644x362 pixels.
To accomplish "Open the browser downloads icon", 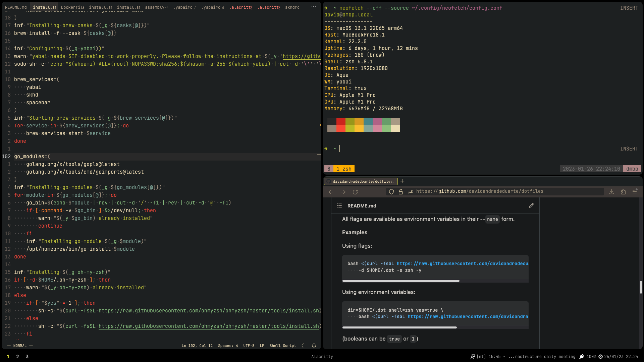I will click(612, 191).
